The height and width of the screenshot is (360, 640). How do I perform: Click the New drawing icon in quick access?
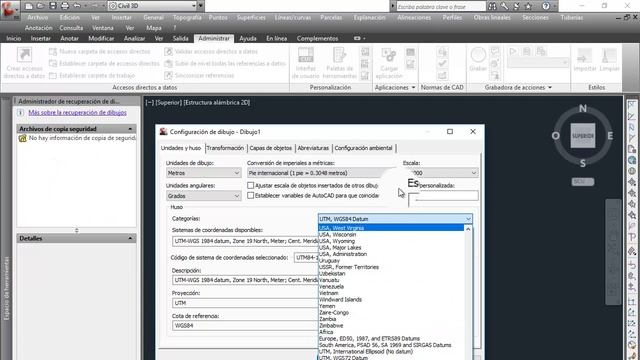point(29,6)
